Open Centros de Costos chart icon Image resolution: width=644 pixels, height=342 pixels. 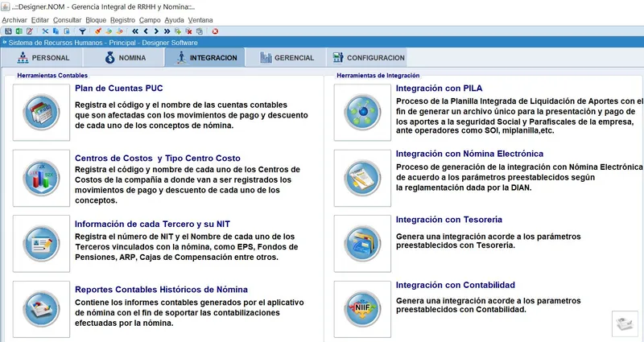point(42,178)
